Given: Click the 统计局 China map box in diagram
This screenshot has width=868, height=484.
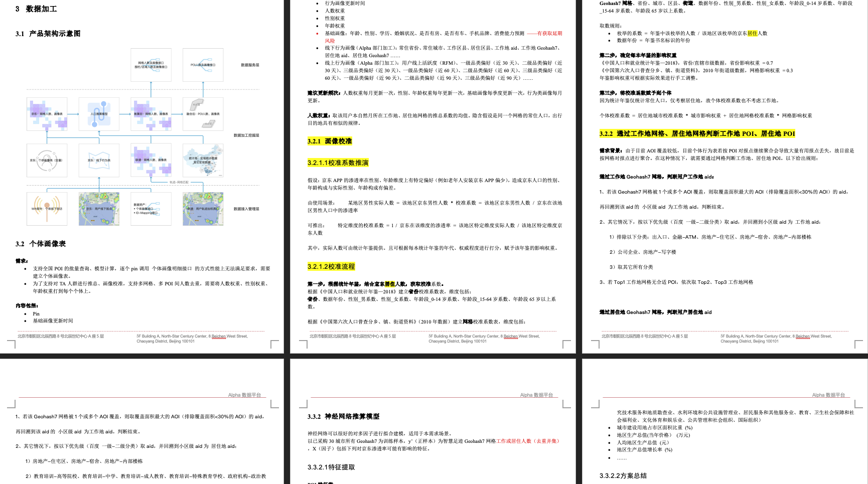Looking at the screenshot, I should (x=203, y=160).
